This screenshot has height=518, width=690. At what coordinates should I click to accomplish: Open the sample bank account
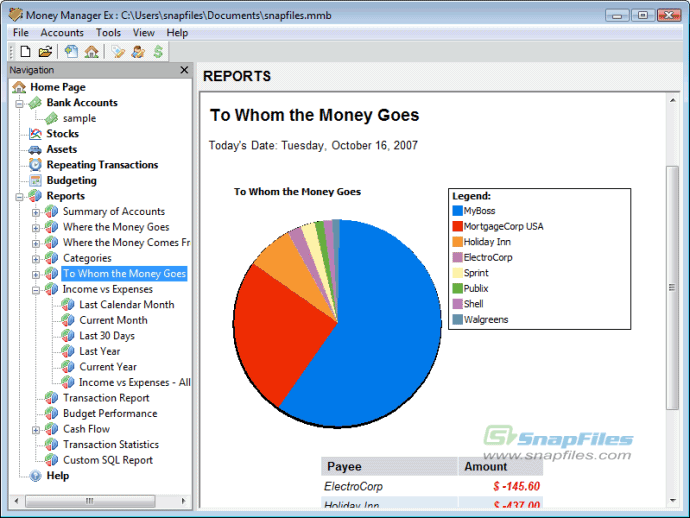pyautogui.click(x=79, y=118)
